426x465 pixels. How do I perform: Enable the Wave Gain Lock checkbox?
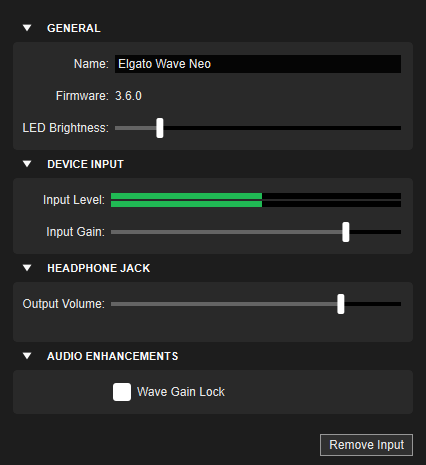pyautogui.click(x=122, y=392)
